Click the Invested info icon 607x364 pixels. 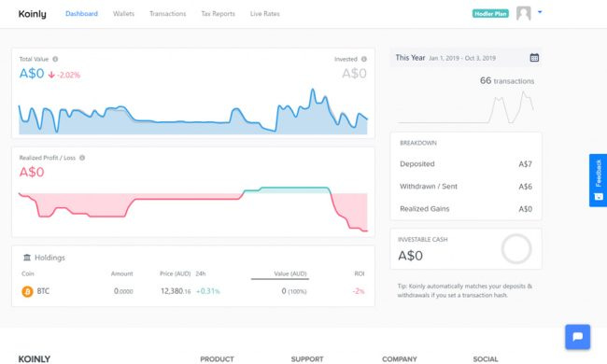point(364,59)
